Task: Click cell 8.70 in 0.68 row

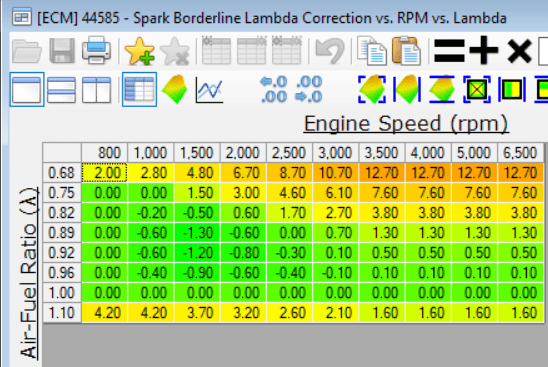Action: pos(289,173)
